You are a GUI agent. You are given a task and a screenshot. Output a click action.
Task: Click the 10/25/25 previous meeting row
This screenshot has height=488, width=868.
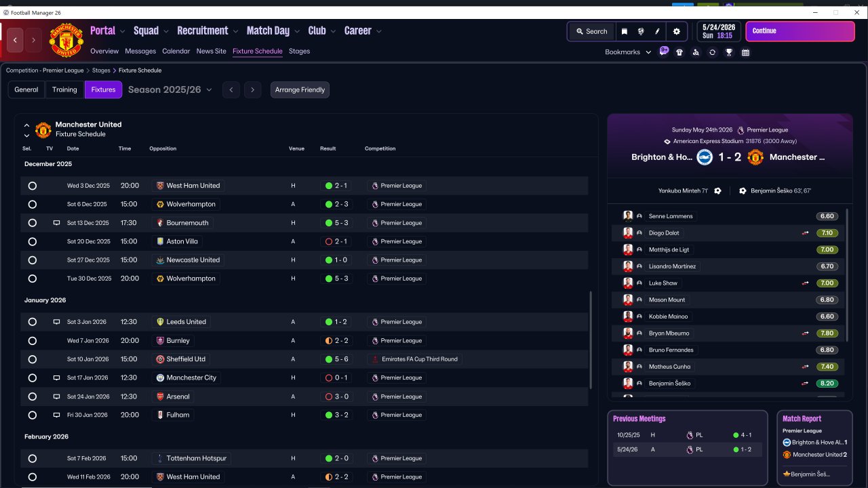coord(688,435)
